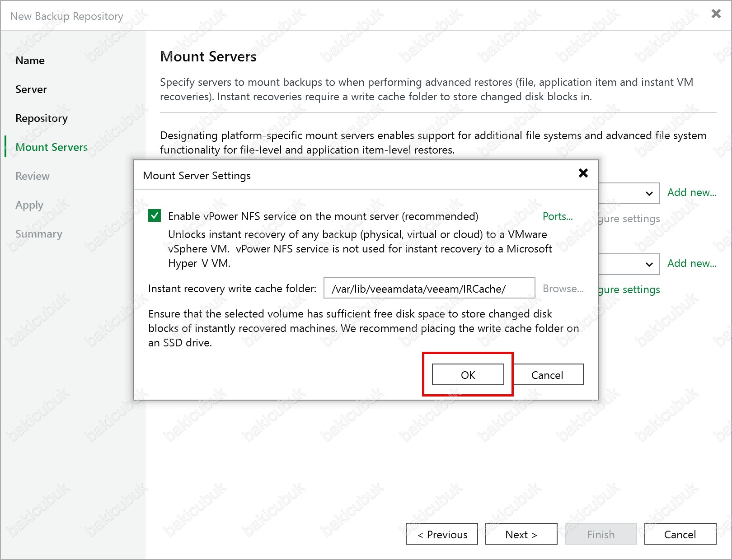Expand the lower mount server dropdown

pyautogui.click(x=649, y=264)
